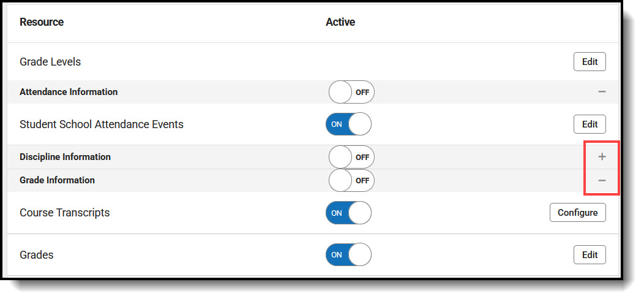Click the Course Transcripts resource name
Viewport: 644px width, 301px height.
click(64, 213)
